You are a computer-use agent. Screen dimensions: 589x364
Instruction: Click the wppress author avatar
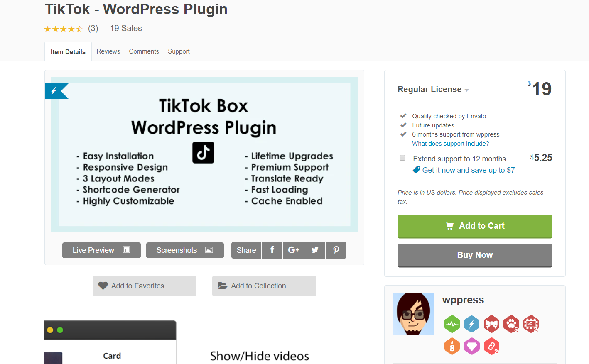coord(413,314)
